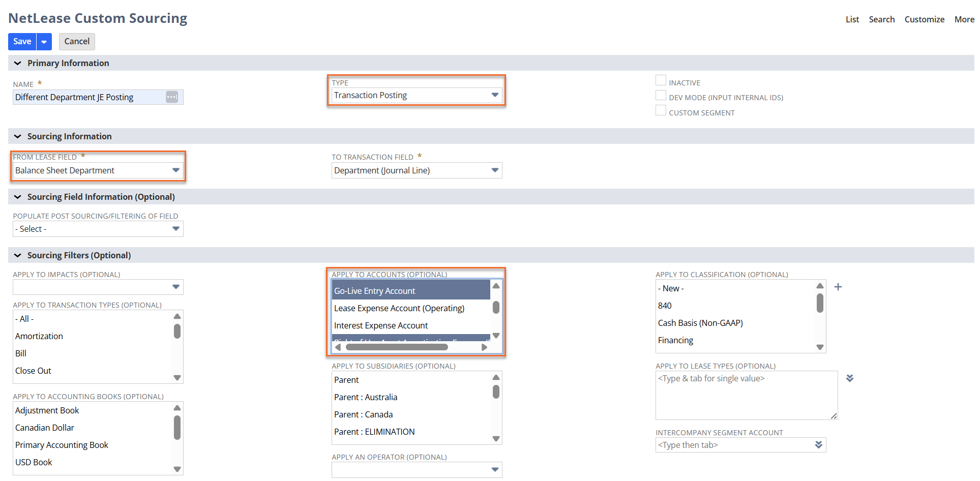Open the Save button dropdown arrow
980x481 pixels.
coord(44,42)
